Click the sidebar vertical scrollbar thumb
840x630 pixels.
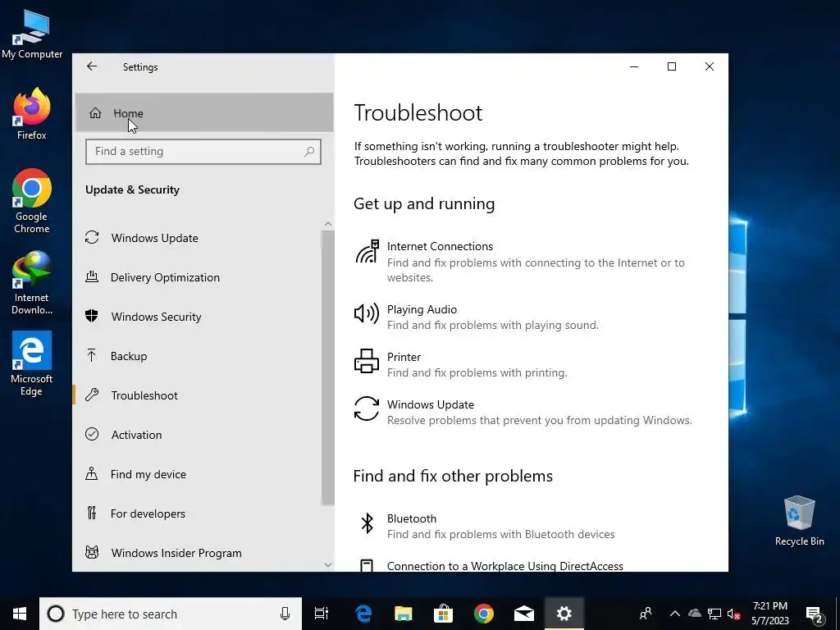[328, 367]
